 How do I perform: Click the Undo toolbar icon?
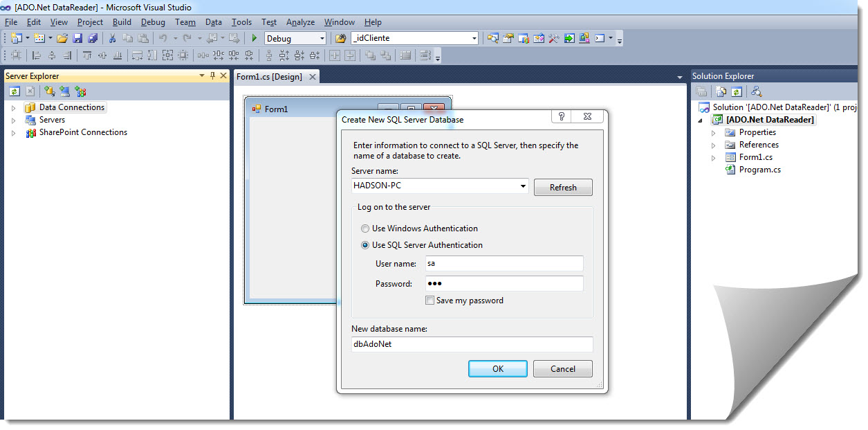(163, 37)
